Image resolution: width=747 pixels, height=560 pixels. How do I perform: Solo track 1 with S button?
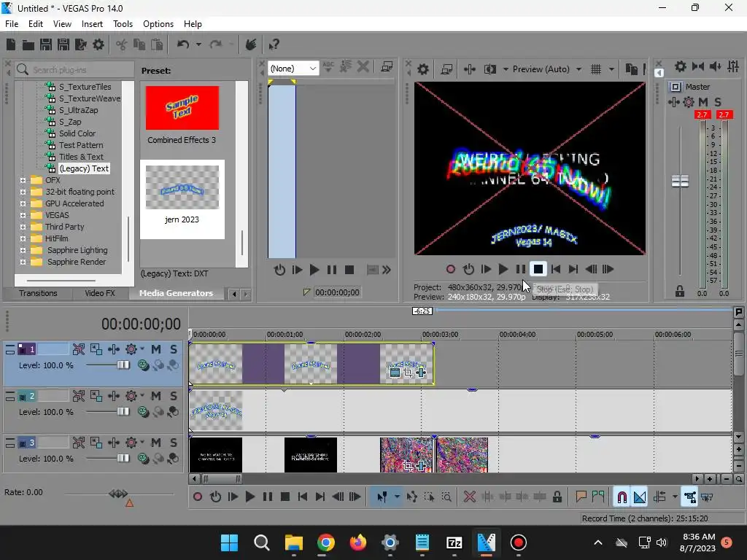point(174,349)
